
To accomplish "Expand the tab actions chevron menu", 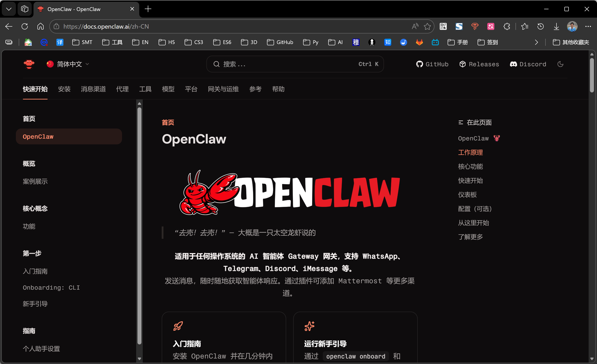I will [9, 9].
